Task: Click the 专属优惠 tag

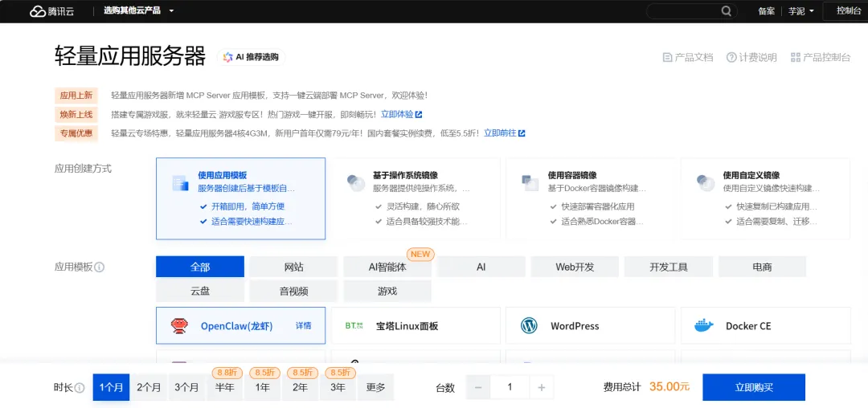Action: pyautogui.click(x=76, y=133)
